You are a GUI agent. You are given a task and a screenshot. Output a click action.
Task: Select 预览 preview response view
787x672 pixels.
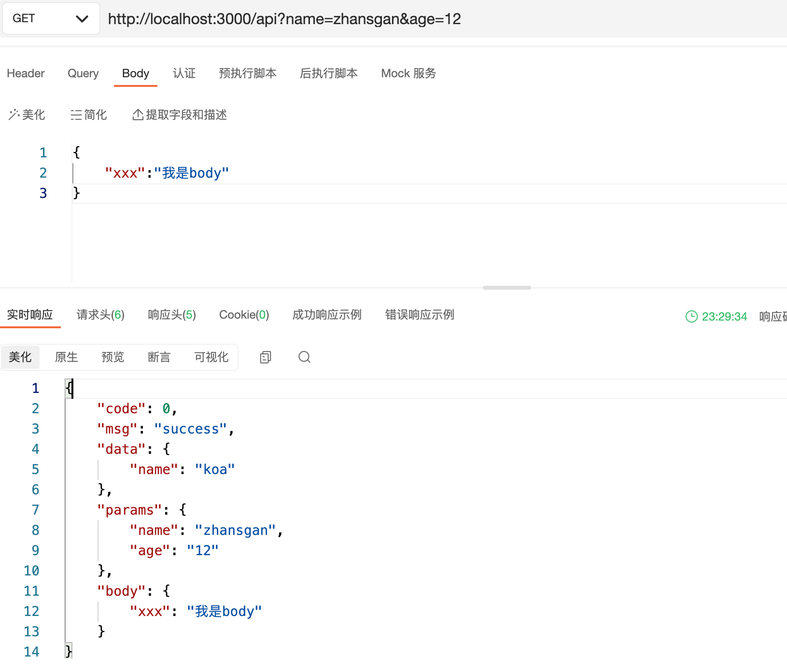pos(113,357)
